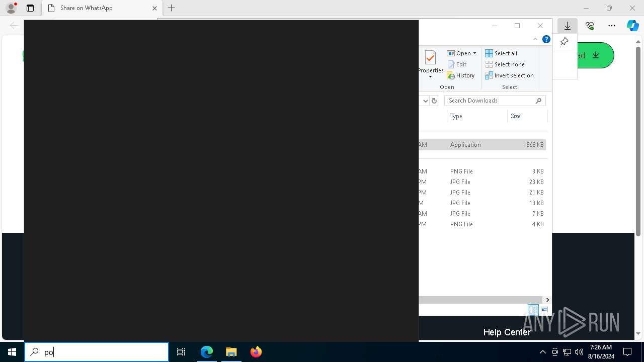Collapse the File Explorer ribbon chevron
This screenshot has height=362, width=644.
(535, 39)
